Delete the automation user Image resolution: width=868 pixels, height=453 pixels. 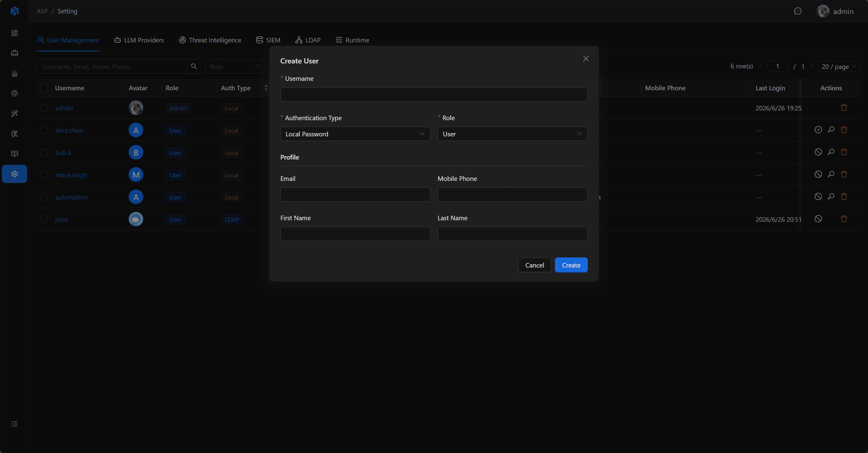[x=844, y=196]
